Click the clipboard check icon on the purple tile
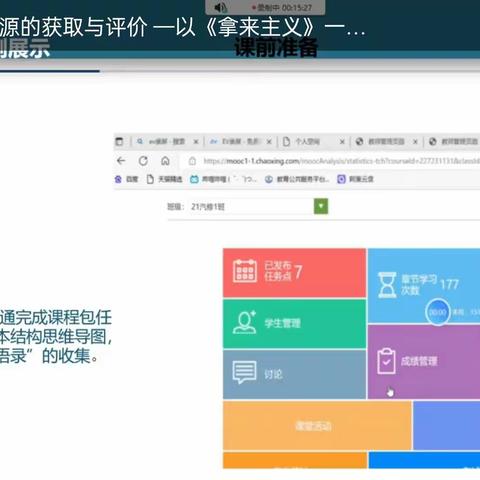Image resolution: width=480 pixels, height=480 pixels. tap(386, 361)
